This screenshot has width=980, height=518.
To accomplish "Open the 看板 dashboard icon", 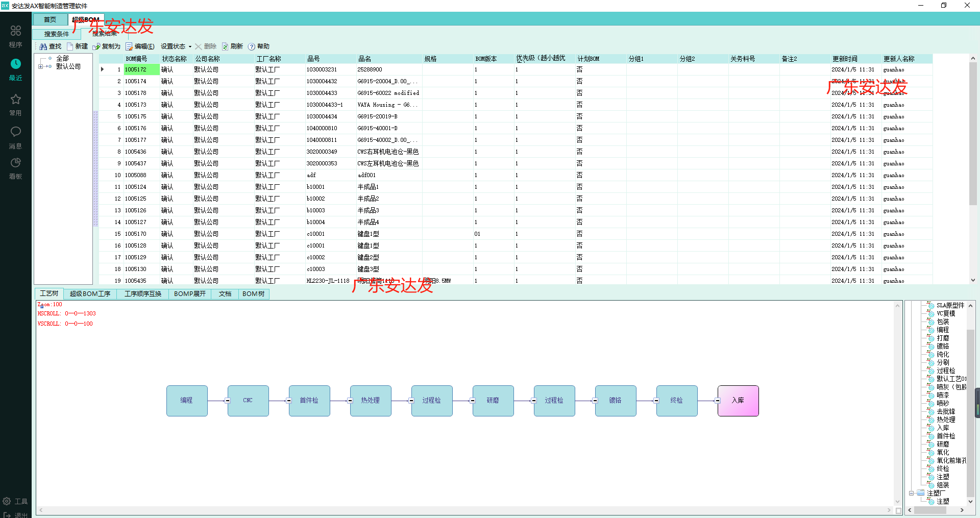I will coord(16,163).
